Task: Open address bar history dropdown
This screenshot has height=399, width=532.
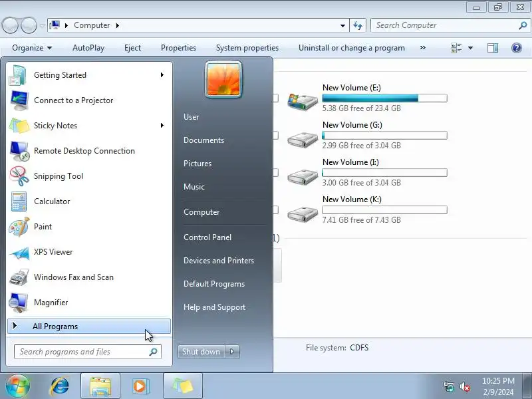Action: point(342,25)
